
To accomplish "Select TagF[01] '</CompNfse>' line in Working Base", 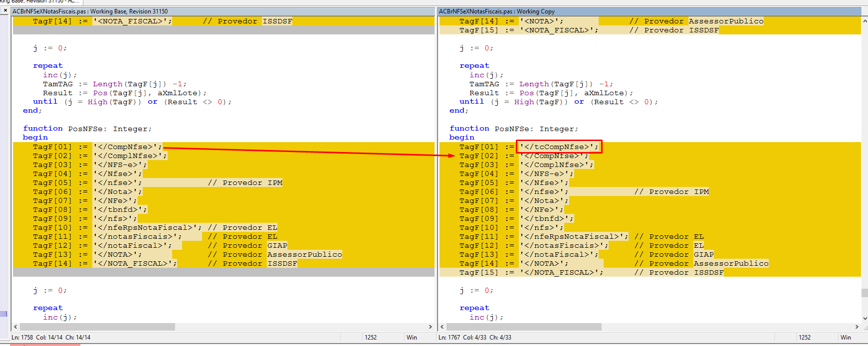I will [x=223, y=147].
